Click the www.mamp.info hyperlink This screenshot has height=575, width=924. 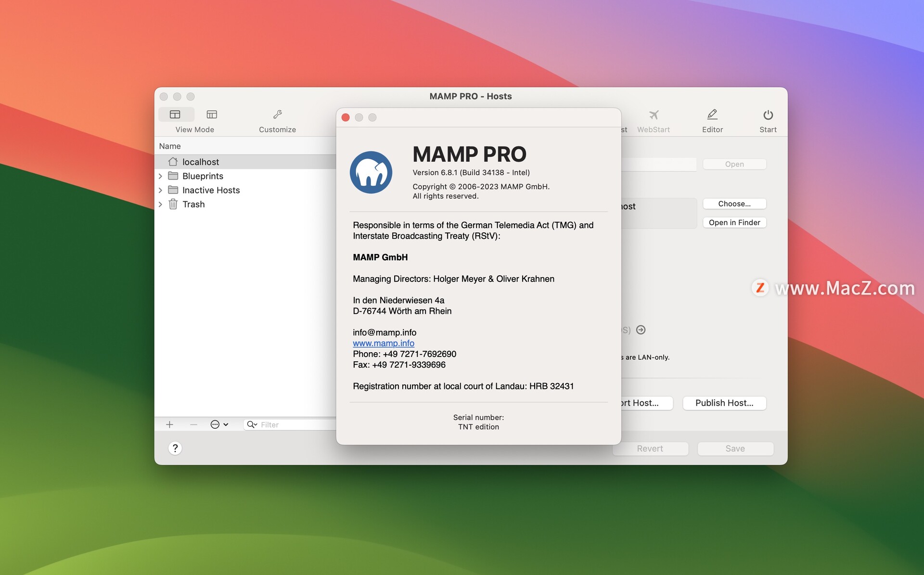383,343
